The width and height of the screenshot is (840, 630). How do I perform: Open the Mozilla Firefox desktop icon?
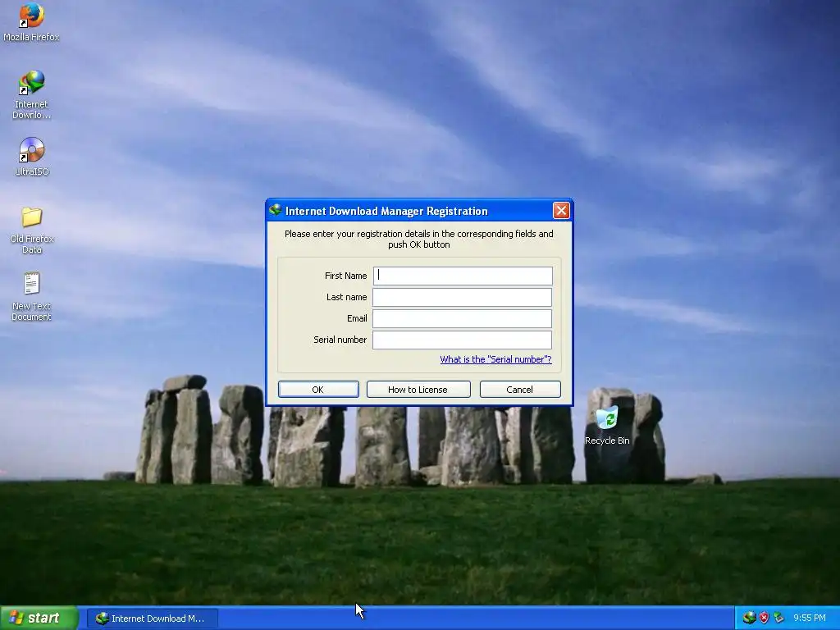31,21
